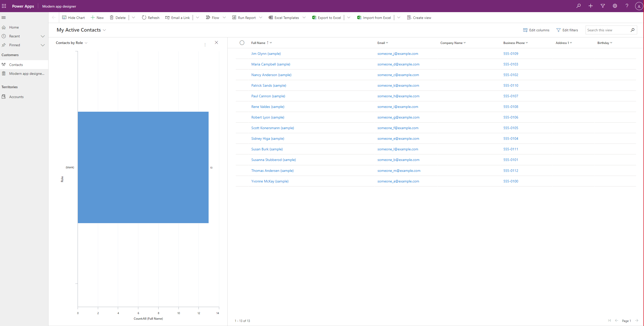Click the Email a Link icon

(167, 17)
